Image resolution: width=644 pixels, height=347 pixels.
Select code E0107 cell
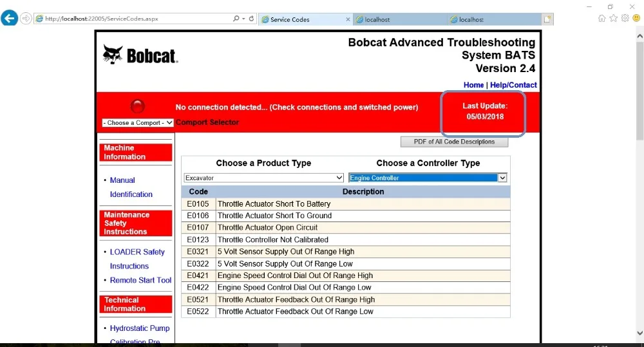coord(198,227)
